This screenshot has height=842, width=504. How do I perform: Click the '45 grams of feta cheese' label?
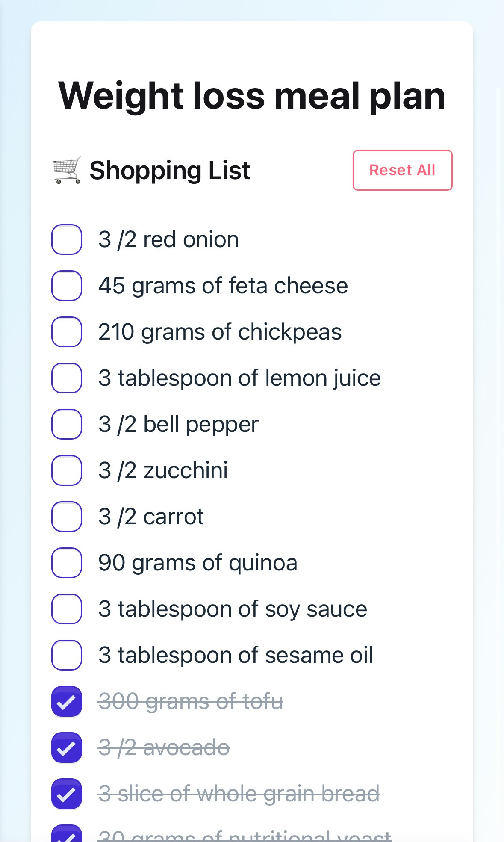click(223, 286)
